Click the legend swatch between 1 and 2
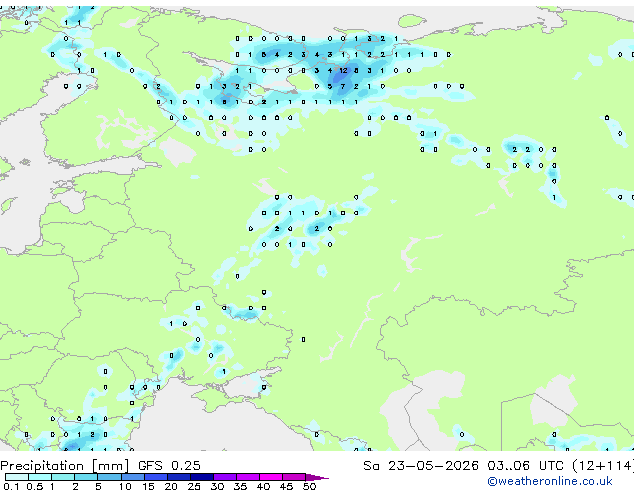Image resolution: width=634 pixels, height=490 pixels. tap(63, 477)
